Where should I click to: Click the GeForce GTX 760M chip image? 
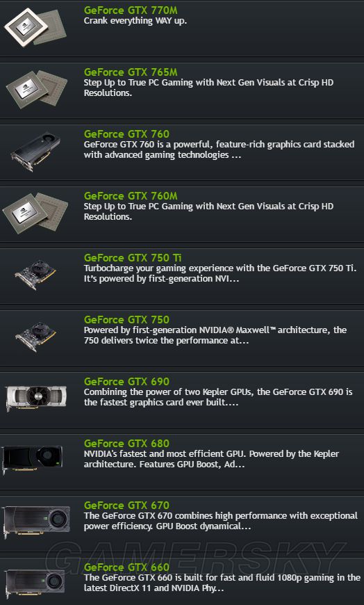point(35,213)
